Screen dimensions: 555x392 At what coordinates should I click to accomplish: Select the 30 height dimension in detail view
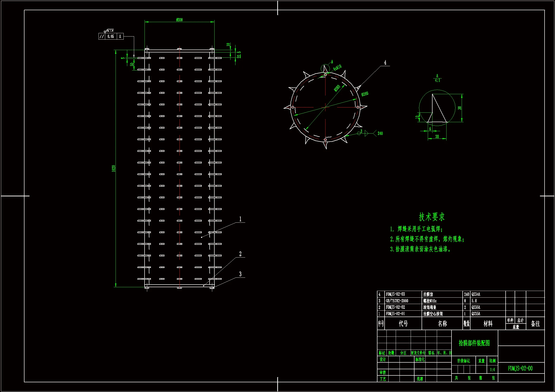[460, 108]
